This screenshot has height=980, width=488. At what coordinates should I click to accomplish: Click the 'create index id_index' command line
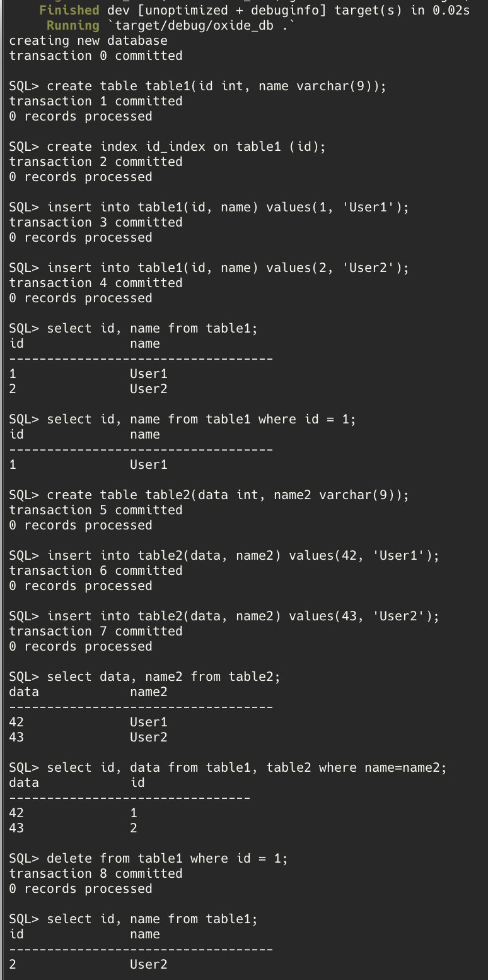tap(167, 146)
